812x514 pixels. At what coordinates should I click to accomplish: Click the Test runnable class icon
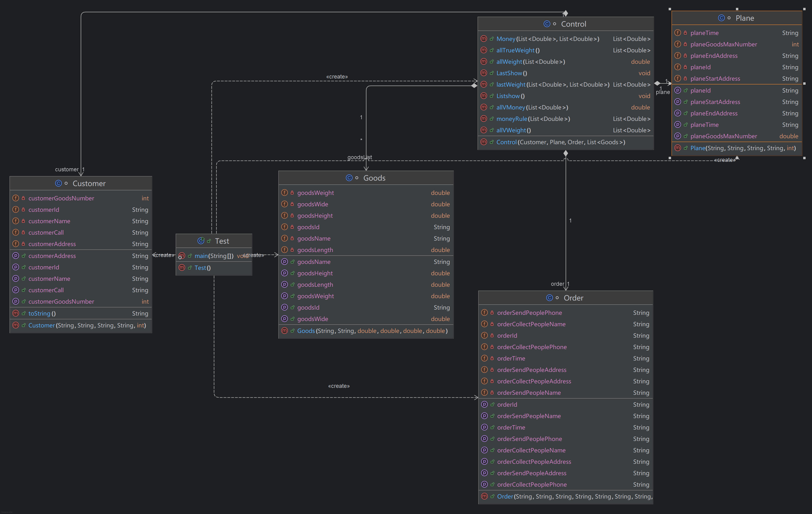pyautogui.click(x=201, y=241)
